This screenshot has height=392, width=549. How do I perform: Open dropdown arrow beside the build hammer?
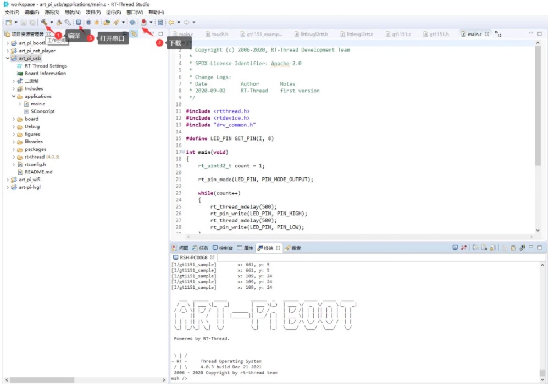(x=51, y=23)
